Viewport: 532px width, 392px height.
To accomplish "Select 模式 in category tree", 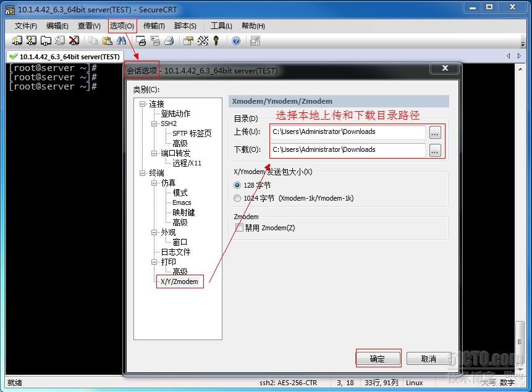I will pyautogui.click(x=180, y=193).
